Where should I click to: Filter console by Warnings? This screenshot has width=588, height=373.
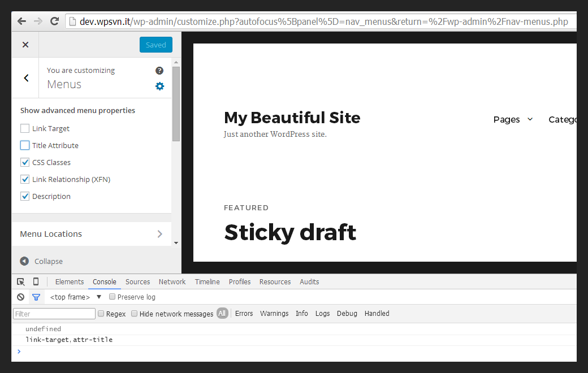(274, 314)
